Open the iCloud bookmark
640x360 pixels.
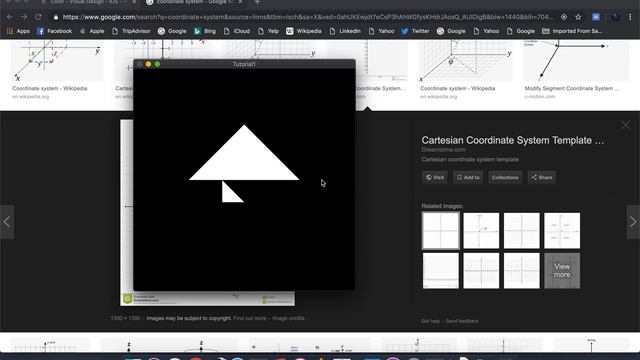[237, 31]
